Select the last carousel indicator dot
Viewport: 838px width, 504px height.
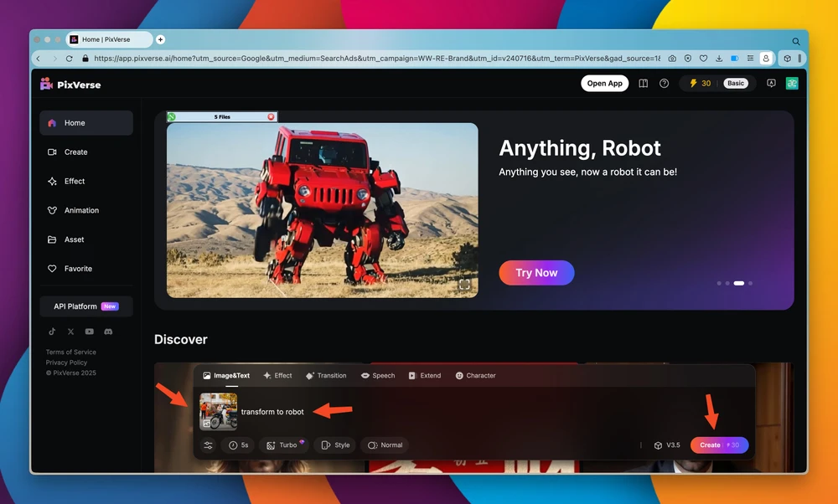pos(750,284)
